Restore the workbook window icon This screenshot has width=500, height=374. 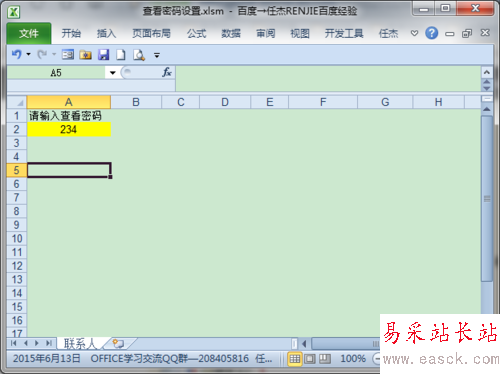pyautogui.click(x=467, y=33)
